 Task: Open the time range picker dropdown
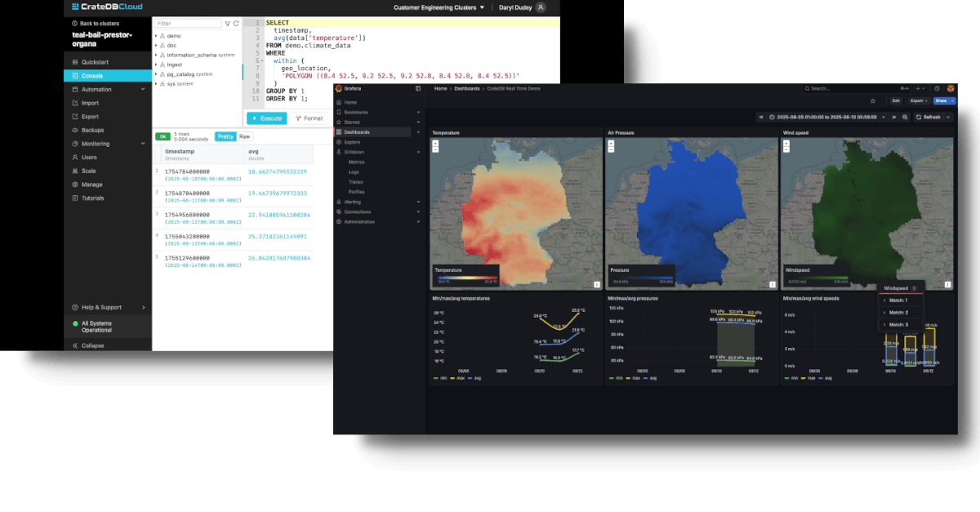(884, 117)
